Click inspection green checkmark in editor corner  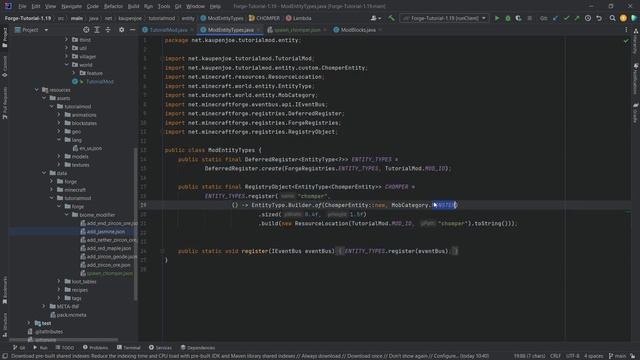click(626, 40)
